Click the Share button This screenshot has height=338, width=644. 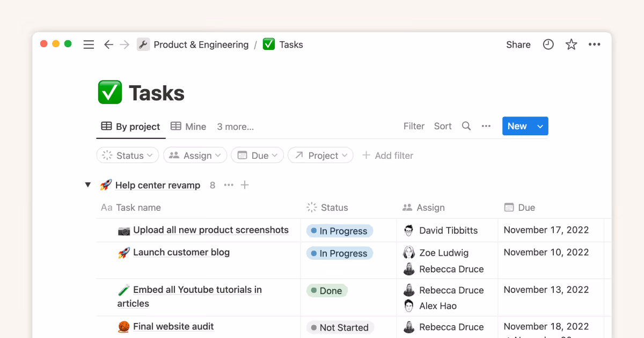point(517,45)
